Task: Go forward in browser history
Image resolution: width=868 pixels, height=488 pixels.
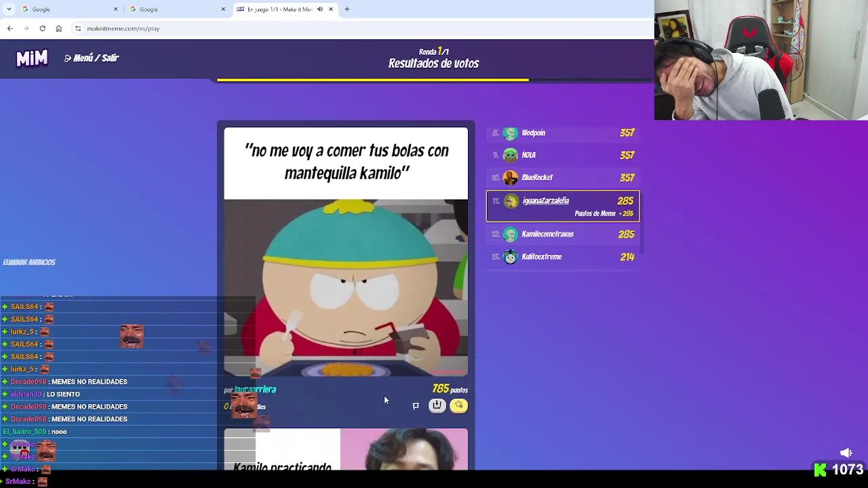Action: [26, 28]
